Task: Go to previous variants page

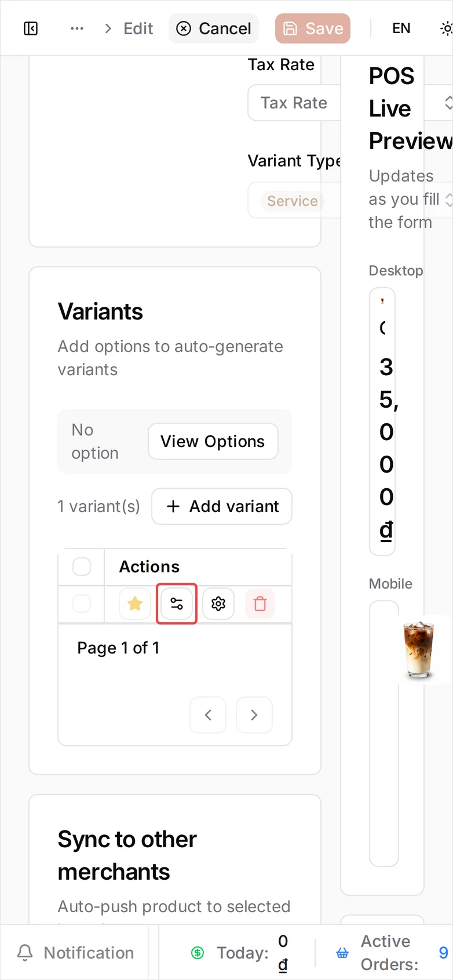Action: (208, 715)
